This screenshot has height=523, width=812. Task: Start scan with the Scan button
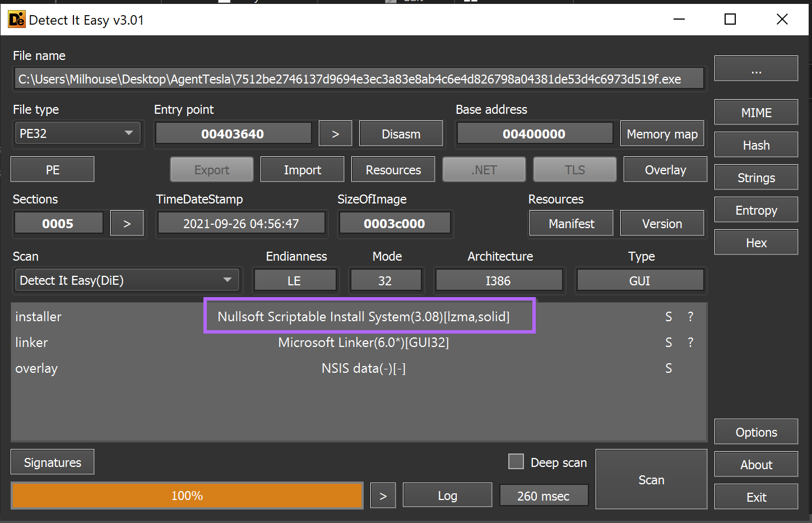coord(651,479)
